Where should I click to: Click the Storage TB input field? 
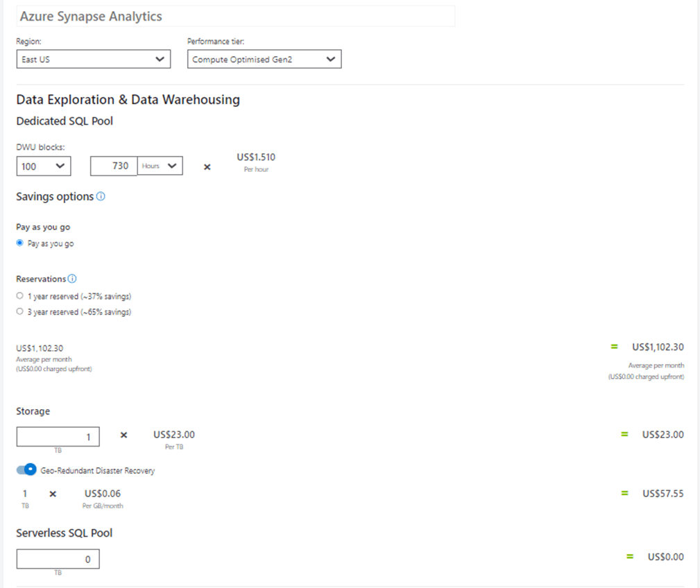tap(58, 437)
